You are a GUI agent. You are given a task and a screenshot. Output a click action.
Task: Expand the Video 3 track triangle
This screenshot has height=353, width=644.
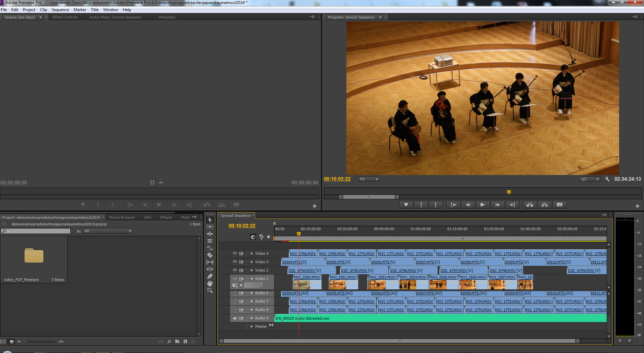click(x=252, y=262)
